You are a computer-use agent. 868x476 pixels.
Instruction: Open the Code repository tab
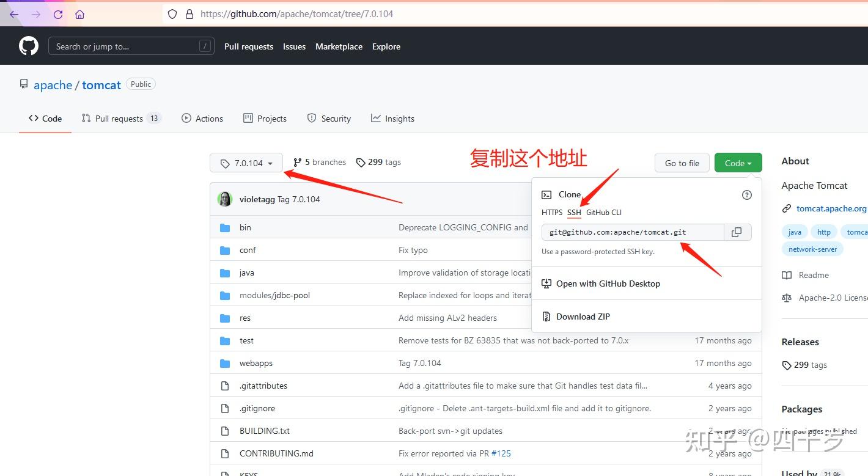point(45,119)
